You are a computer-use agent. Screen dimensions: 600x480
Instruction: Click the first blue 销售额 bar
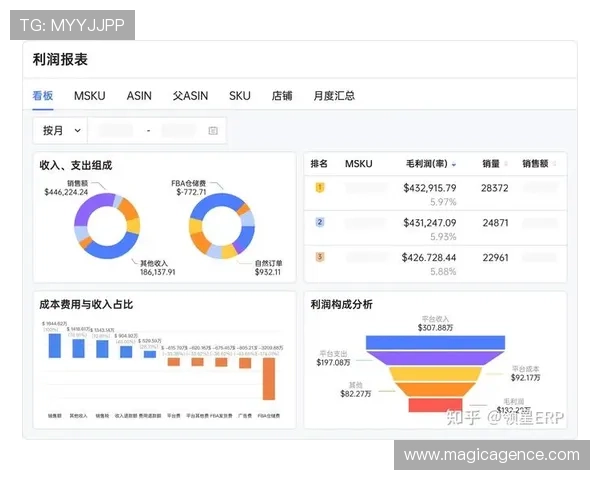pyautogui.click(x=54, y=346)
